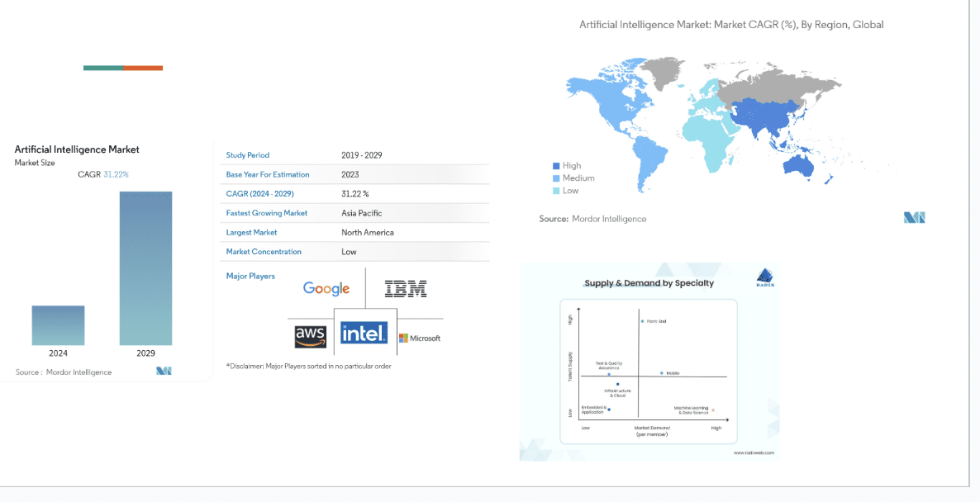This screenshot has width=980, height=502.
Task: Click the Google logo in Major Players
Action: pos(326,289)
